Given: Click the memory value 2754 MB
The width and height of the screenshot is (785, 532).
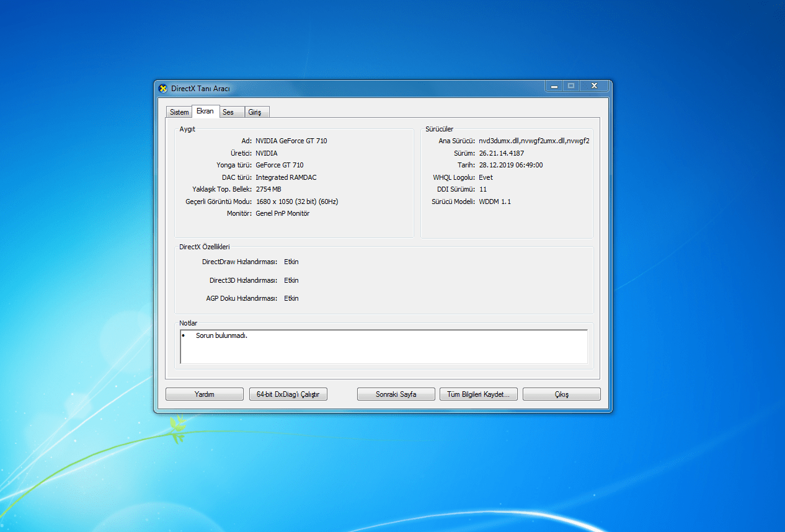Looking at the screenshot, I should click(268, 189).
